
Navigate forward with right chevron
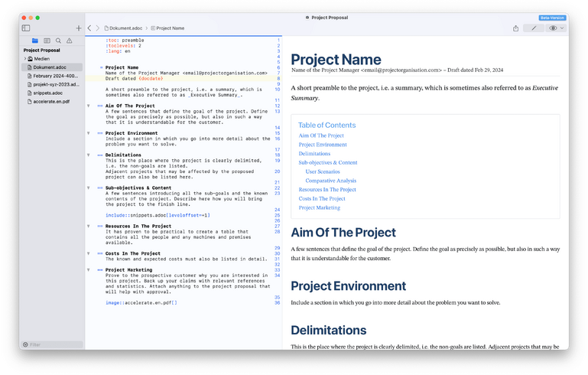click(x=98, y=28)
